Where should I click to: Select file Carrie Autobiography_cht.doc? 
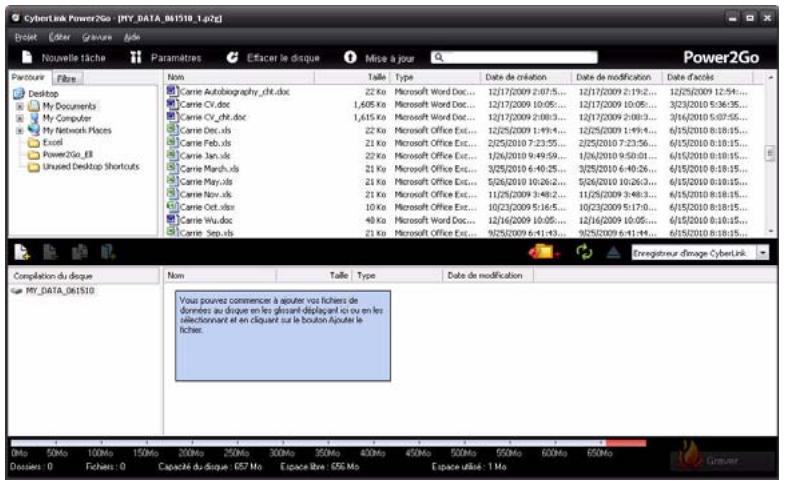coord(234,92)
